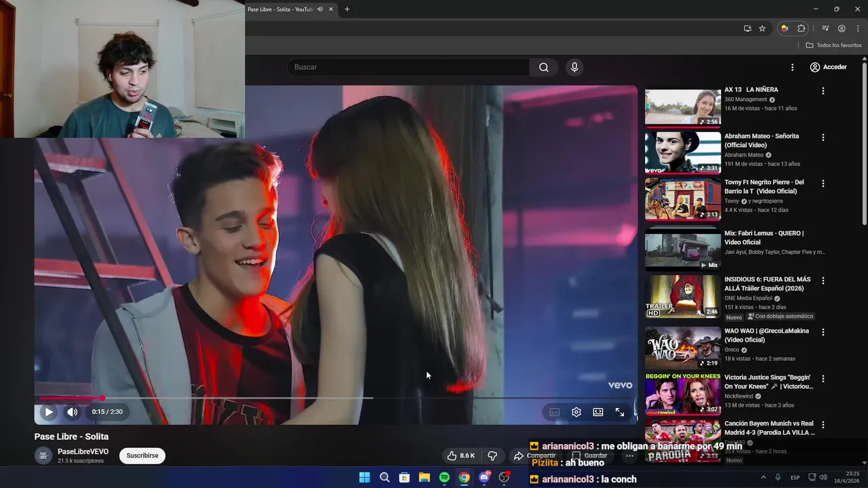Toggle theater mode in the player

pyautogui.click(x=597, y=412)
